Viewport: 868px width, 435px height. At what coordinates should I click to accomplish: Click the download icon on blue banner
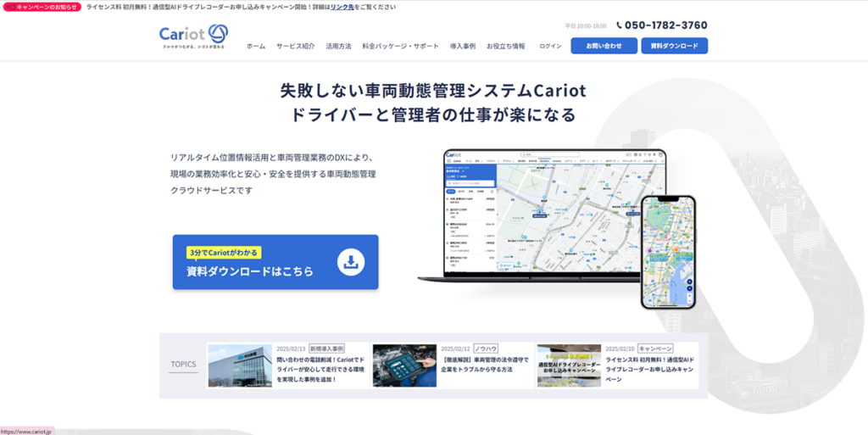pyautogui.click(x=349, y=262)
